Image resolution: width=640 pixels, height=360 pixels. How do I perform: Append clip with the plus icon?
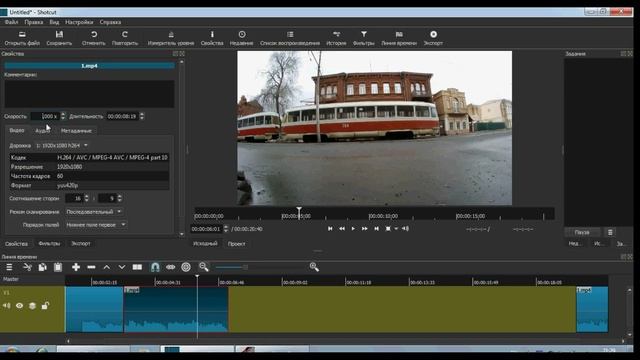tap(76, 267)
